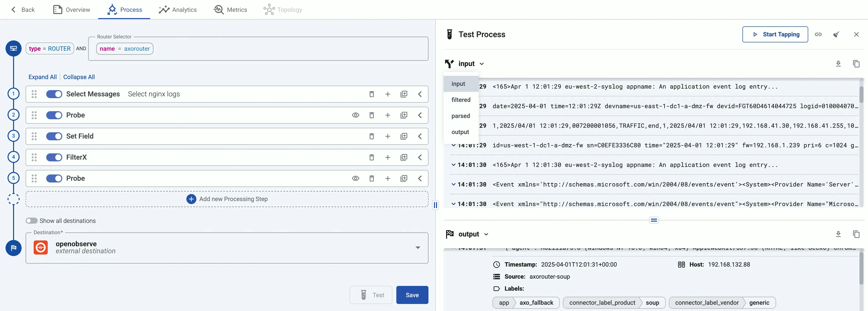Image resolution: width=868 pixels, height=311 pixels.
Task: Duplicate the Set Field step
Action: (404, 136)
